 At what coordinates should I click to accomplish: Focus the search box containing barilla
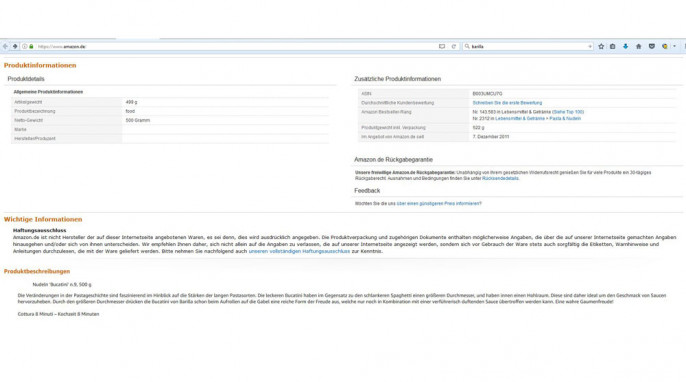click(528, 46)
